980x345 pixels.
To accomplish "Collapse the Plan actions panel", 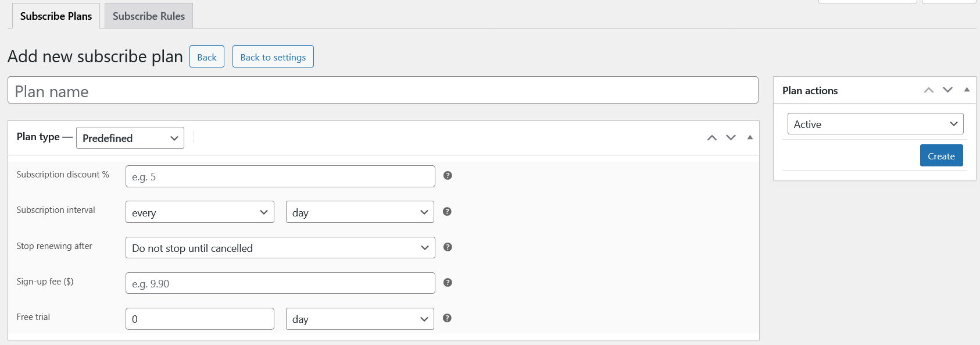I will 967,90.
